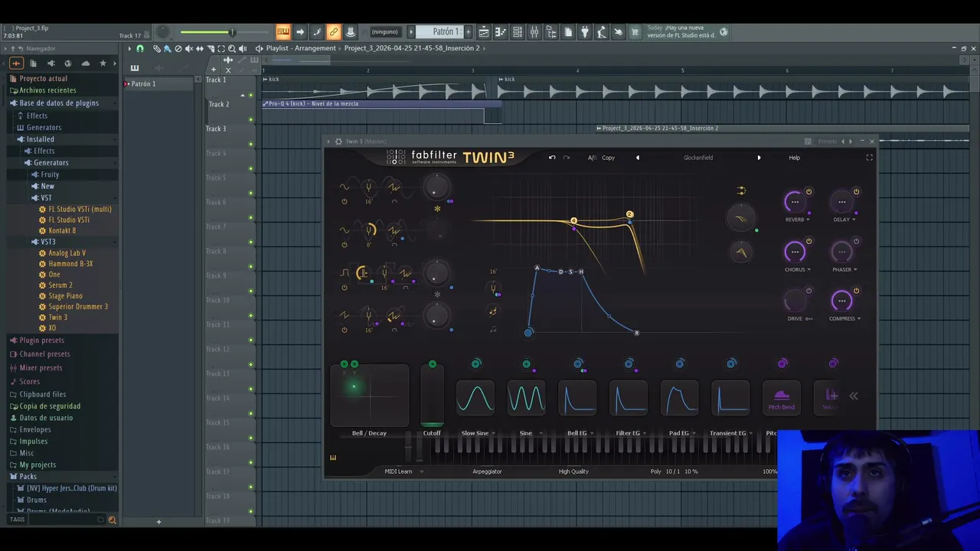Screen dimensions: 980x551
Task: Toggle the Compress power button
Action: pos(856,291)
